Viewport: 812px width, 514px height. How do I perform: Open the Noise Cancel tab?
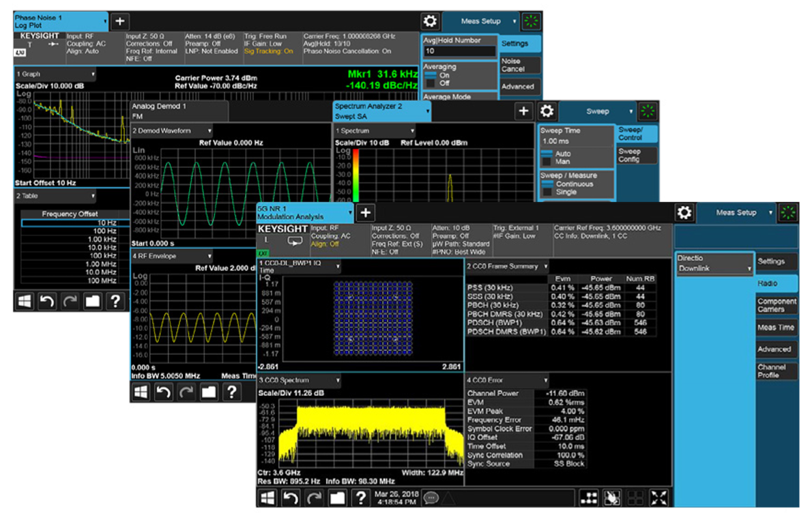coord(520,66)
